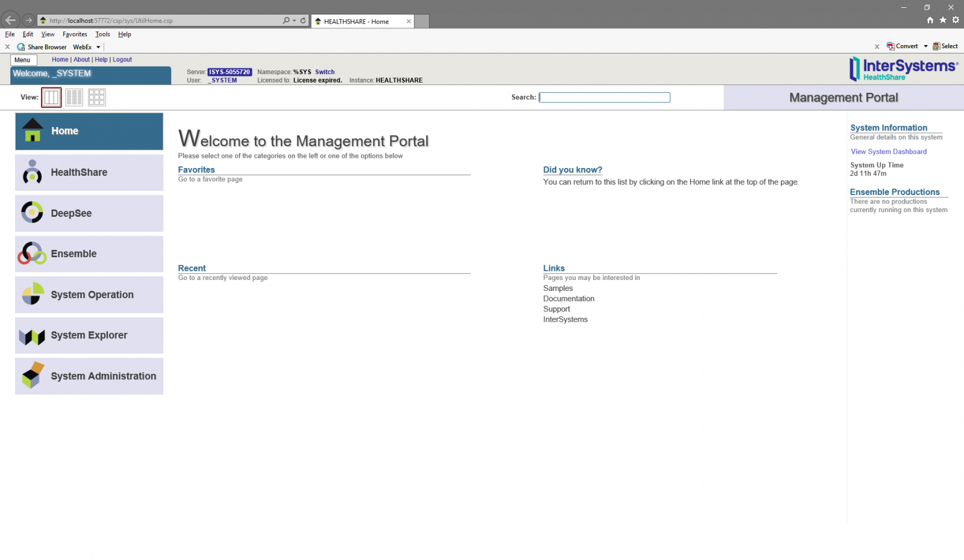Open the Documentation link
This screenshot has height=560, width=964.
click(x=569, y=299)
